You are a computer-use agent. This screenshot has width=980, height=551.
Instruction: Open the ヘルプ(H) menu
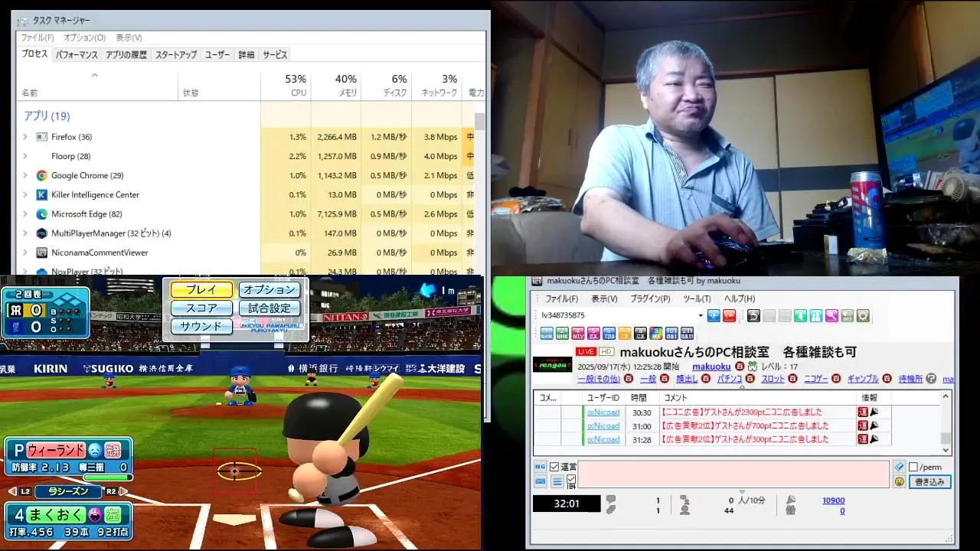pyautogui.click(x=740, y=299)
